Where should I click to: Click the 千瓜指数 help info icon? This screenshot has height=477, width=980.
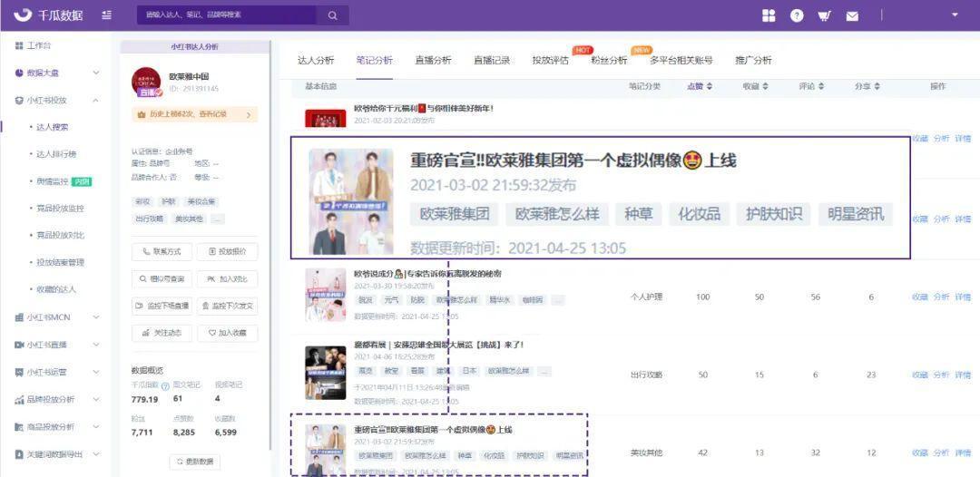[x=166, y=386]
